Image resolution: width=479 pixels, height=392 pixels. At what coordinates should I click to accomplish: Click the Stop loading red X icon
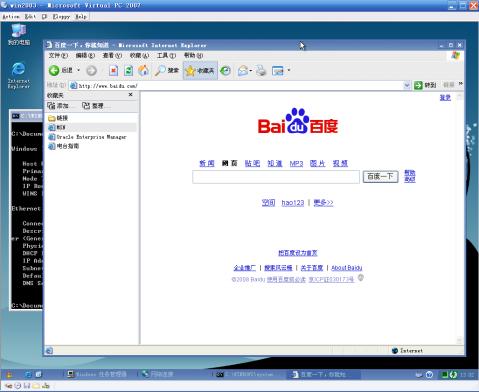[x=113, y=70]
